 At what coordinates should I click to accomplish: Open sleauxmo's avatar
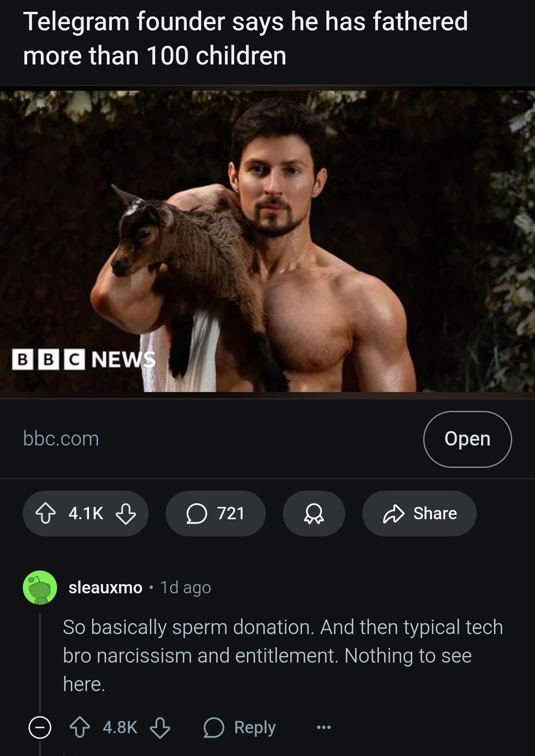[x=40, y=588]
